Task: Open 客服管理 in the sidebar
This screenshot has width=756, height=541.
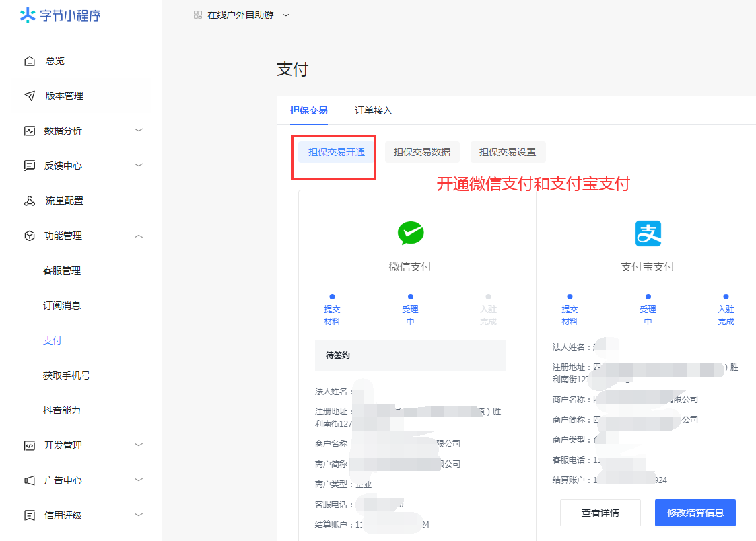Action: pyautogui.click(x=62, y=270)
